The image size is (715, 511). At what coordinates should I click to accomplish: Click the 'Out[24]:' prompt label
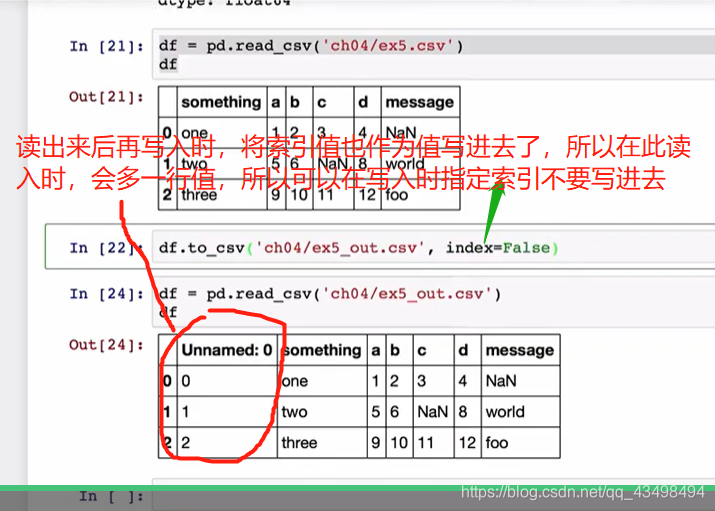106,345
